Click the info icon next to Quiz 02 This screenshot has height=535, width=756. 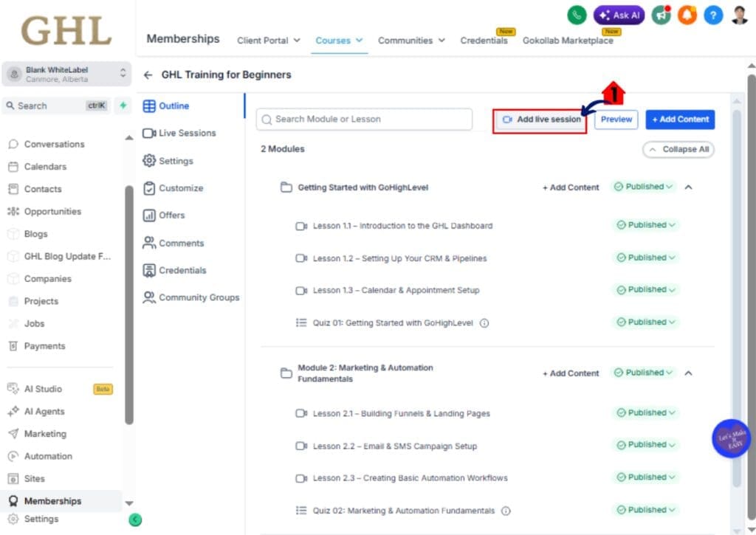click(x=506, y=511)
